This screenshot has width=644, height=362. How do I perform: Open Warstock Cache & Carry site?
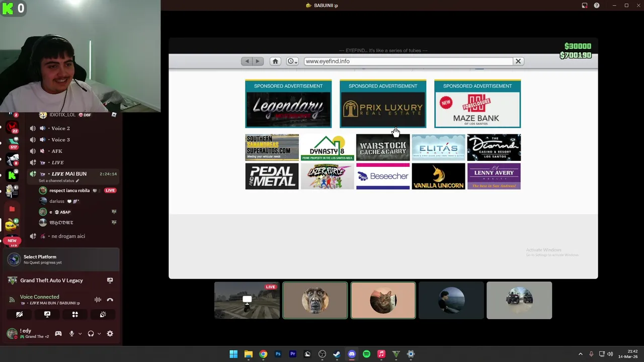pos(383,147)
